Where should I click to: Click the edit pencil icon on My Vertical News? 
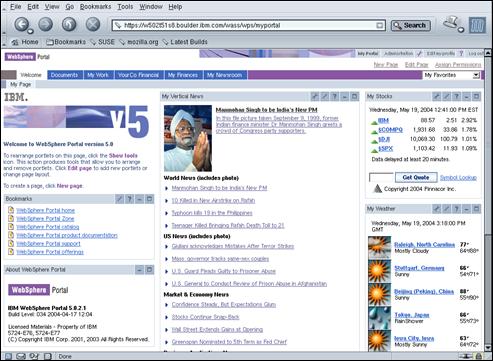324,97
